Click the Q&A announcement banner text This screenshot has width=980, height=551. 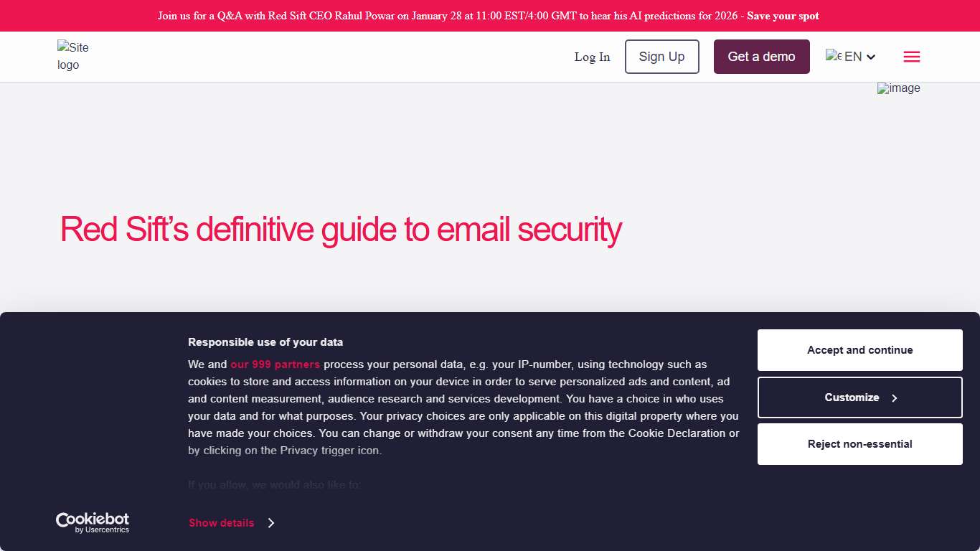448,16
